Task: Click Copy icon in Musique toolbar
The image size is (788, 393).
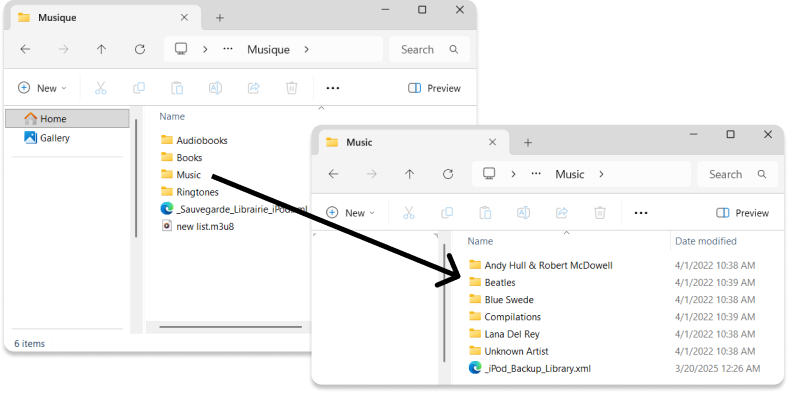Action: click(x=139, y=88)
